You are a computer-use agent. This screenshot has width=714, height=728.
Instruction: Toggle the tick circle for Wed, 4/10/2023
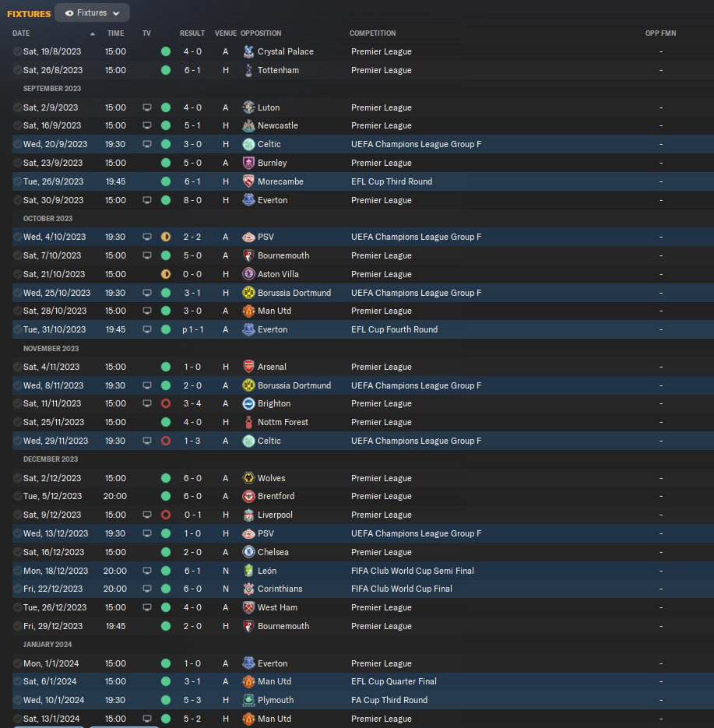click(x=17, y=237)
